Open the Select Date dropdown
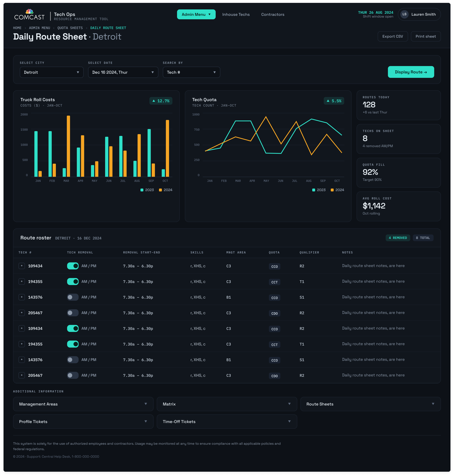 pos(123,72)
